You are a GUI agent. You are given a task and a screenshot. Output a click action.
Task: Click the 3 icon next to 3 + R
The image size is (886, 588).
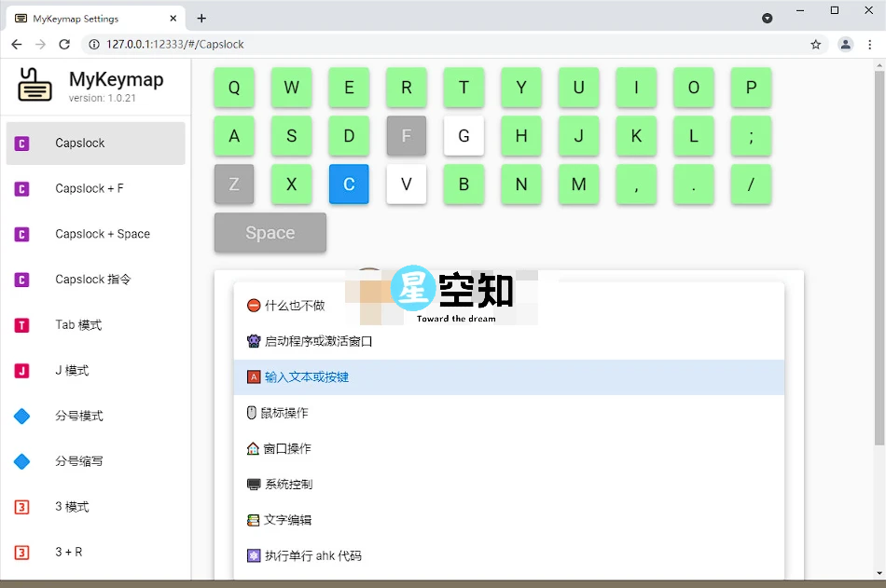tap(21, 552)
